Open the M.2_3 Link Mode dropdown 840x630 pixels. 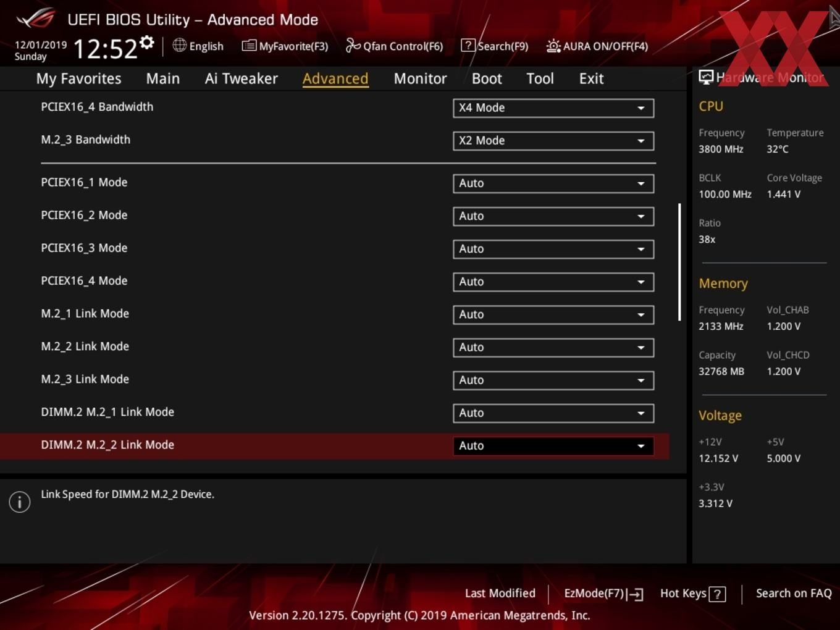553,380
